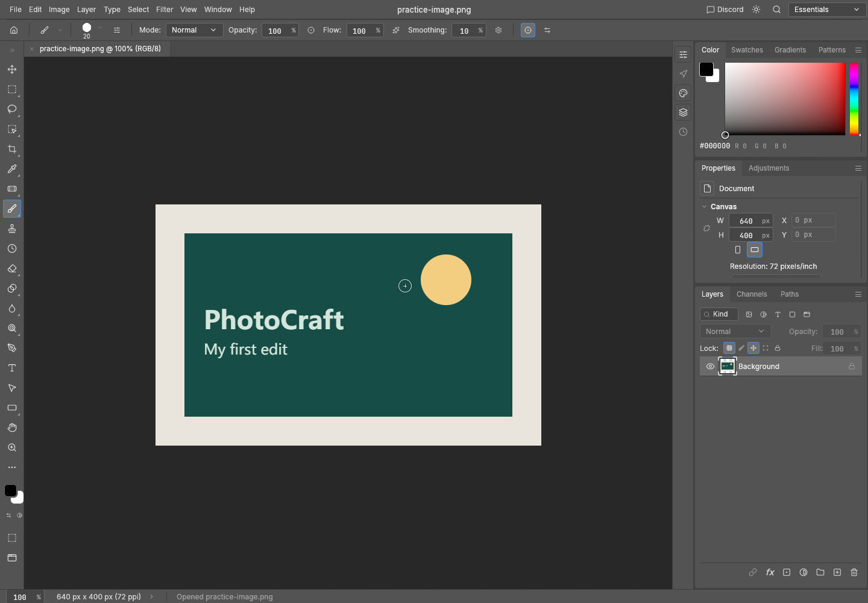Viewport: 868px width, 603px height.
Task: Switch to the Swatches tab
Action: click(747, 50)
